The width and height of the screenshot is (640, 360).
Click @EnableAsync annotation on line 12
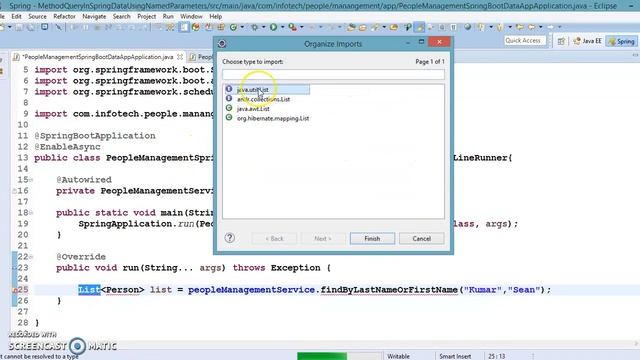67,147
